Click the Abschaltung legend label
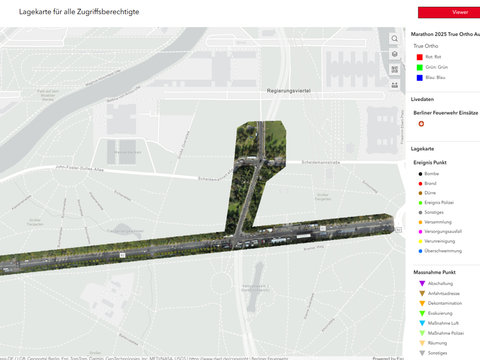This screenshot has width=480, height=360. pyautogui.click(x=440, y=284)
